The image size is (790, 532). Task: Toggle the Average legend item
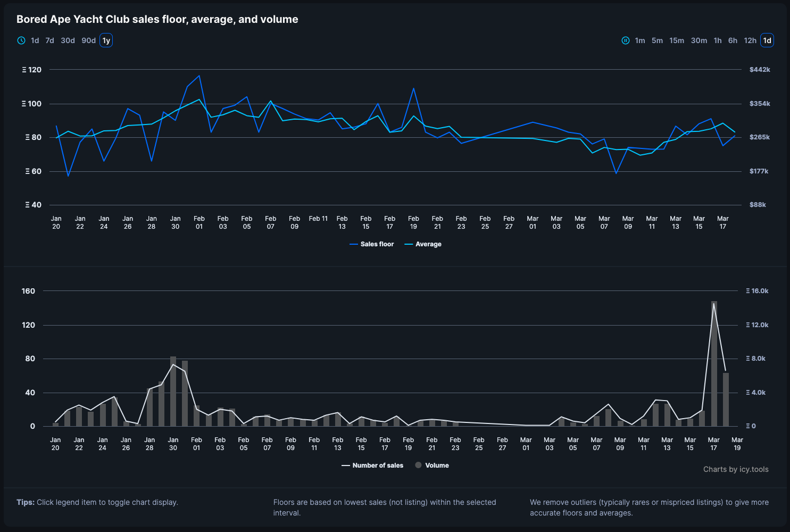click(423, 244)
